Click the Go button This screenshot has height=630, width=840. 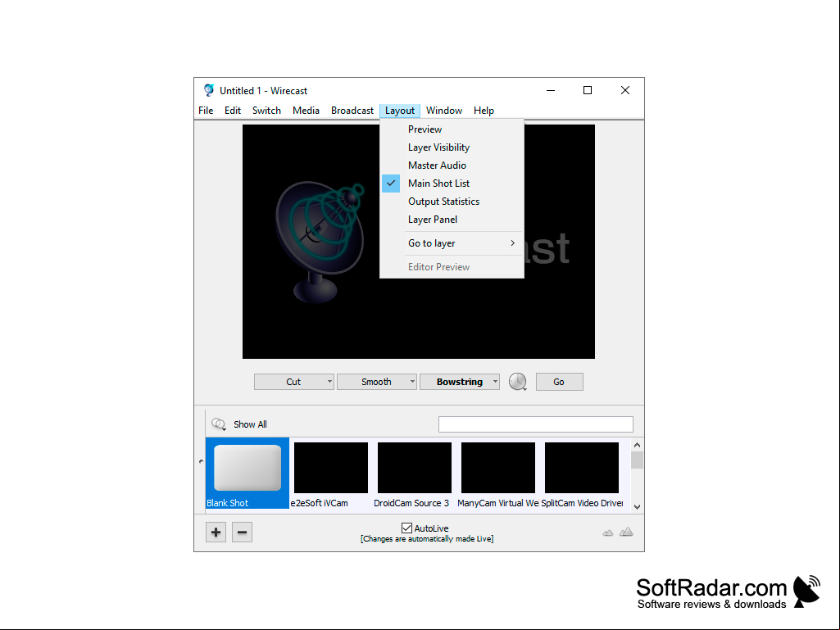pyautogui.click(x=559, y=382)
